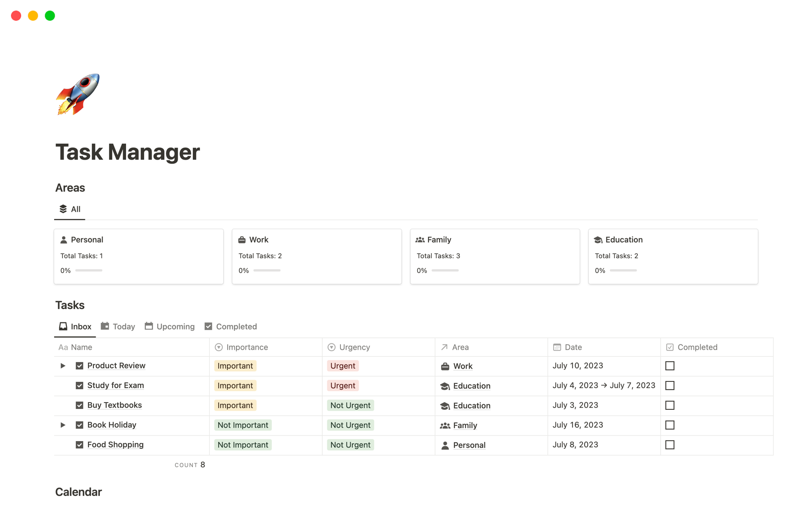Click the Personal card progress bar
This screenshot has height=508, width=812.
(88, 270)
